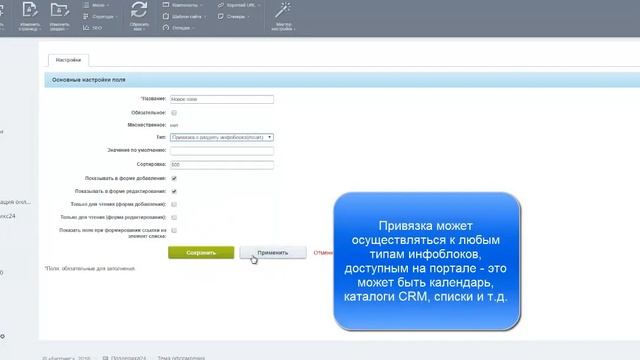Open the Стикеры toolbar dropdown
Image resolution: width=640 pixels, height=360 pixels.
coord(233,17)
